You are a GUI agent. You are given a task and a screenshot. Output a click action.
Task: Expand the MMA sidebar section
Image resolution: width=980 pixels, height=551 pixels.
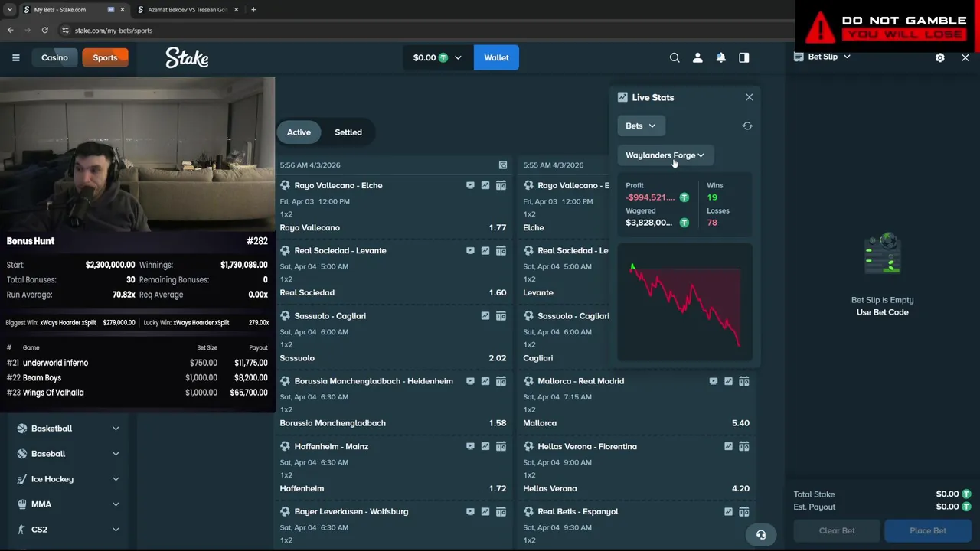[x=68, y=504]
